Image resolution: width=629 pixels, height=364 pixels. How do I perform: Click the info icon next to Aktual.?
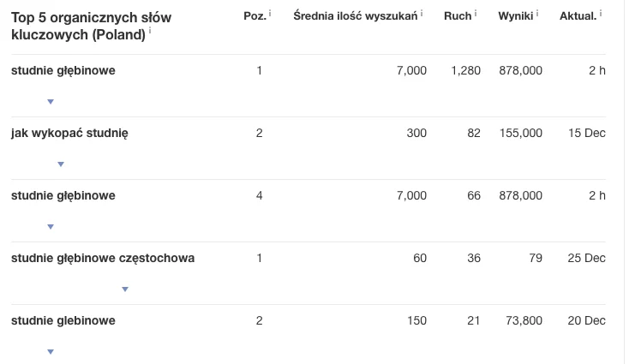pyautogui.click(x=601, y=14)
